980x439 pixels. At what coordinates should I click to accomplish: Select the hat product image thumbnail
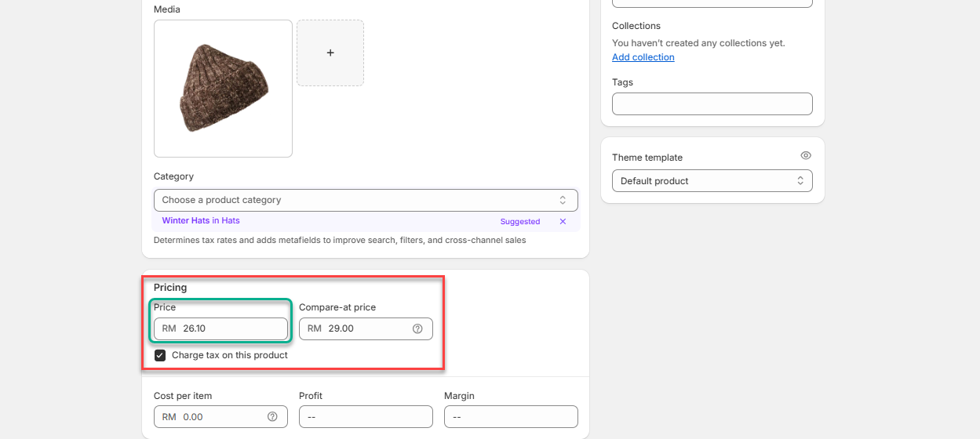[223, 88]
